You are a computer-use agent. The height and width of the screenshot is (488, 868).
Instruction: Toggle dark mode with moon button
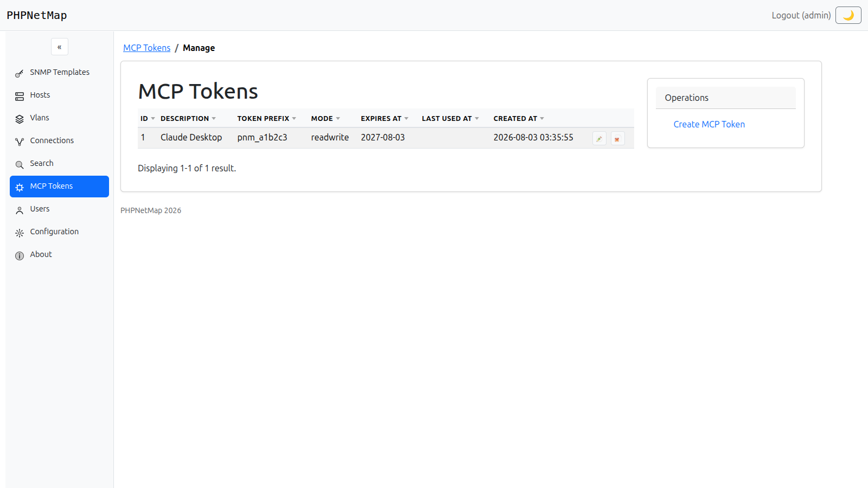[848, 15]
